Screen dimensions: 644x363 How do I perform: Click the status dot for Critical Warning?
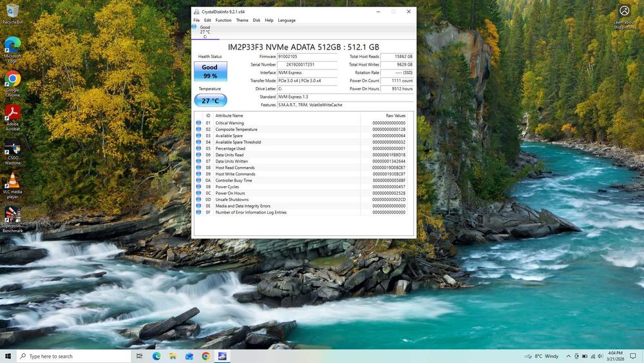(x=198, y=123)
